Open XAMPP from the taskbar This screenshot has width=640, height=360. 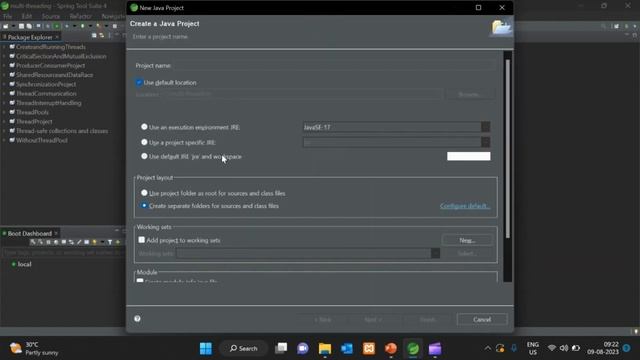click(x=369, y=348)
